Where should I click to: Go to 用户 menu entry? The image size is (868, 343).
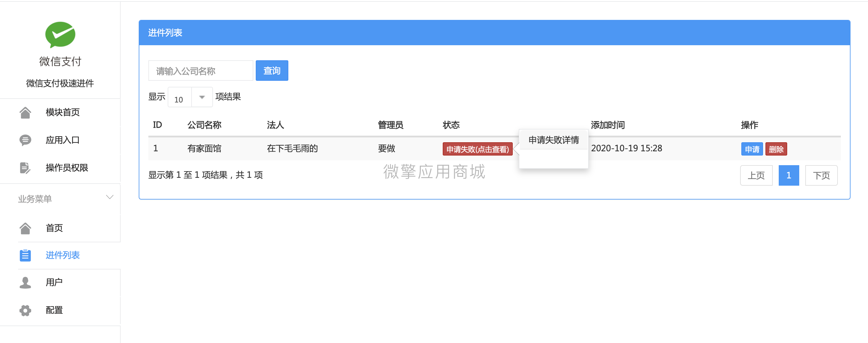pos(54,282)
